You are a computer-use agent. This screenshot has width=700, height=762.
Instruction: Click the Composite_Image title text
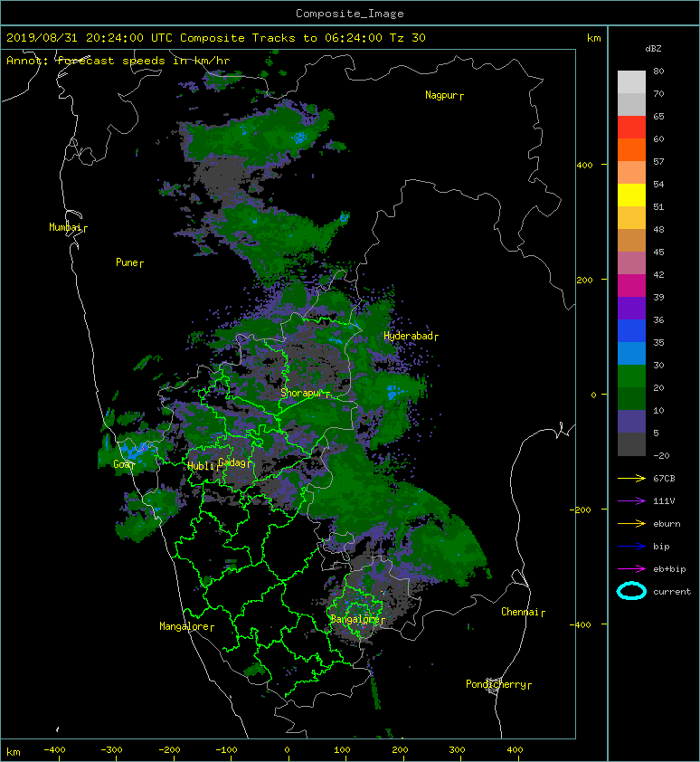tap(350, 14)
